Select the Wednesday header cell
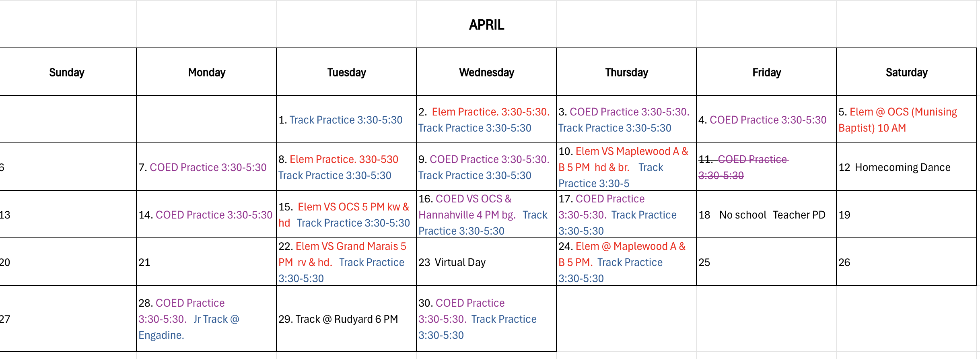The height and width of the screenshot is (359, 980). point(486,72)
